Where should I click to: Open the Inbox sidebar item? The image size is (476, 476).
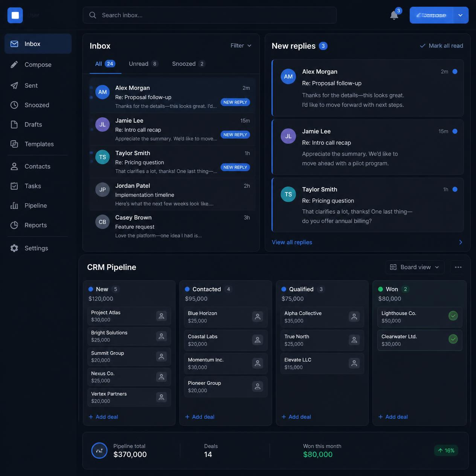click(38, 44)
